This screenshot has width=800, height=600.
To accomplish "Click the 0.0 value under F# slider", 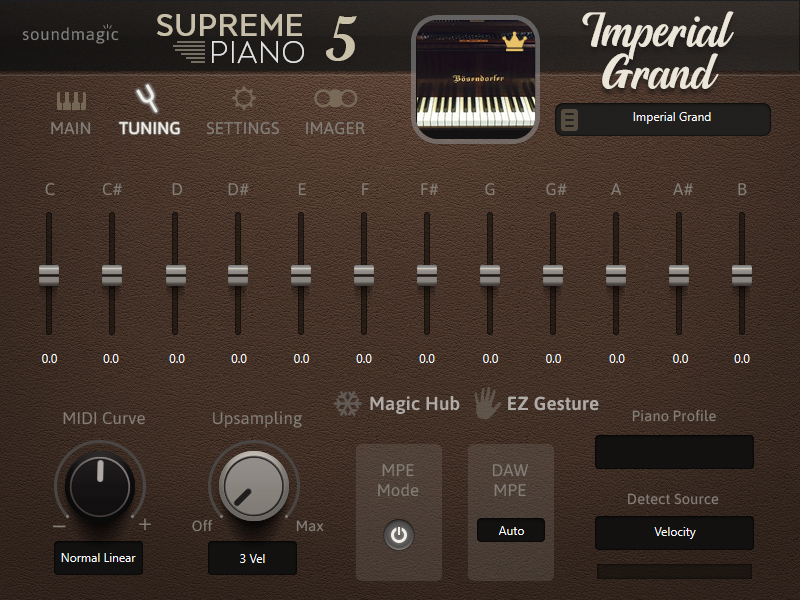I will coord(427,359).
